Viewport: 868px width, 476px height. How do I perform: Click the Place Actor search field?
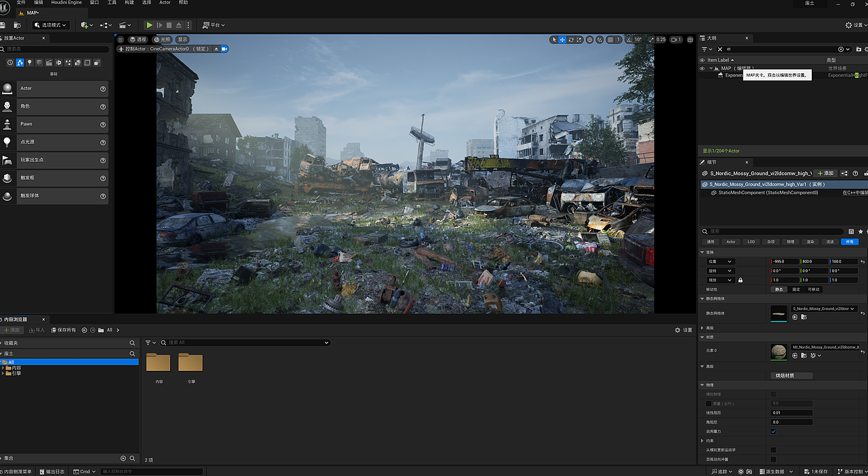55,49
